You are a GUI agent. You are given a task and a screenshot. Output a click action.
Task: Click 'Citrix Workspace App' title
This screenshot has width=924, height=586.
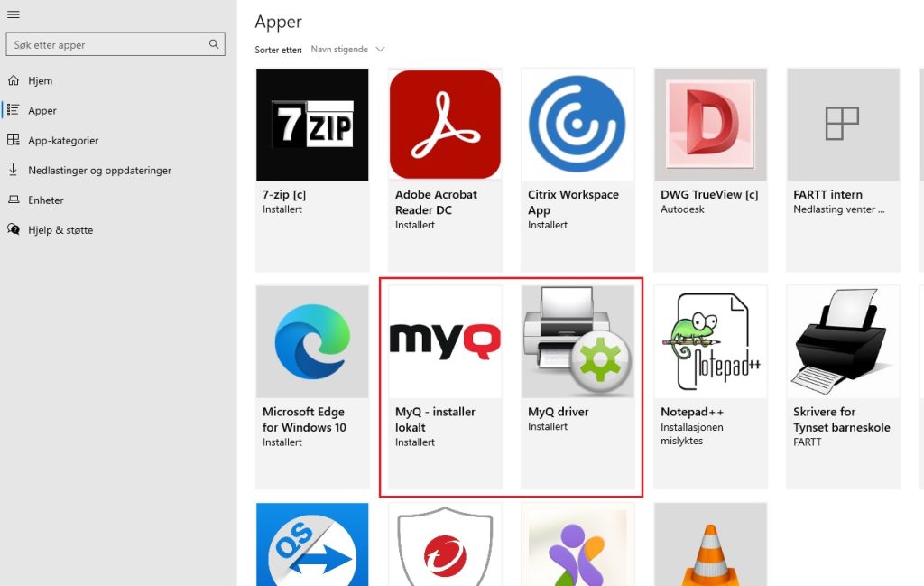point(573,202)
